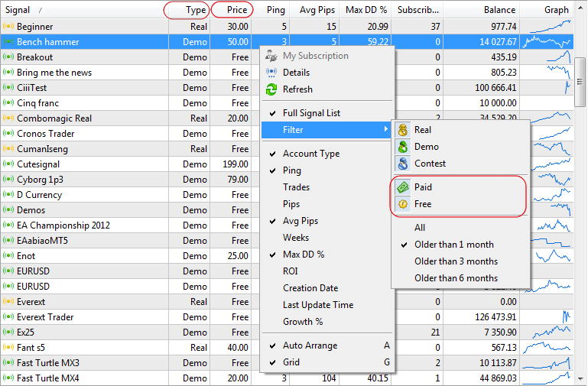Click signal icon beside Fast Turtle MX3
The height and width of the screenshot is (386, 588).
tap(8, 363)
